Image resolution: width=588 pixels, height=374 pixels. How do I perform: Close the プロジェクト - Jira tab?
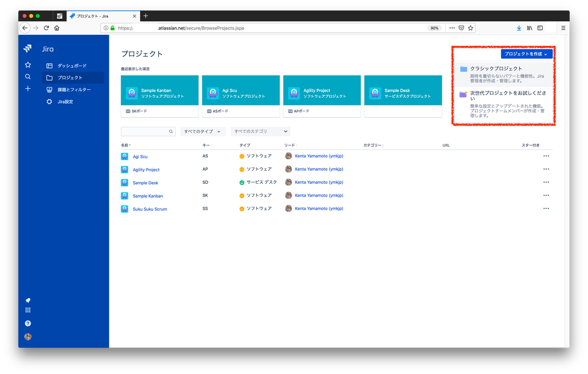click(134, 16)
